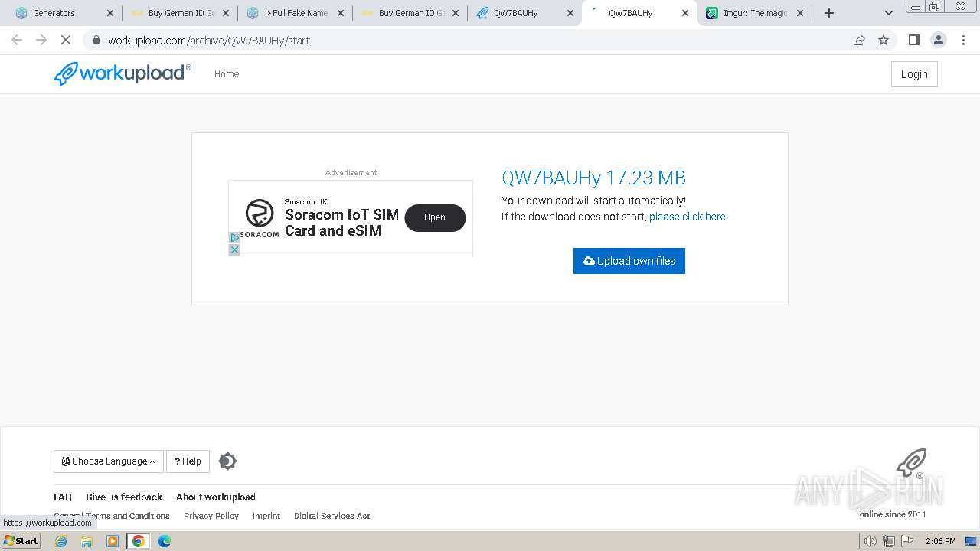Image resolution: width=980 pixels, height=551 pixels.
Task: Click the Soracom logo in the ad
Action: point(260,218)
